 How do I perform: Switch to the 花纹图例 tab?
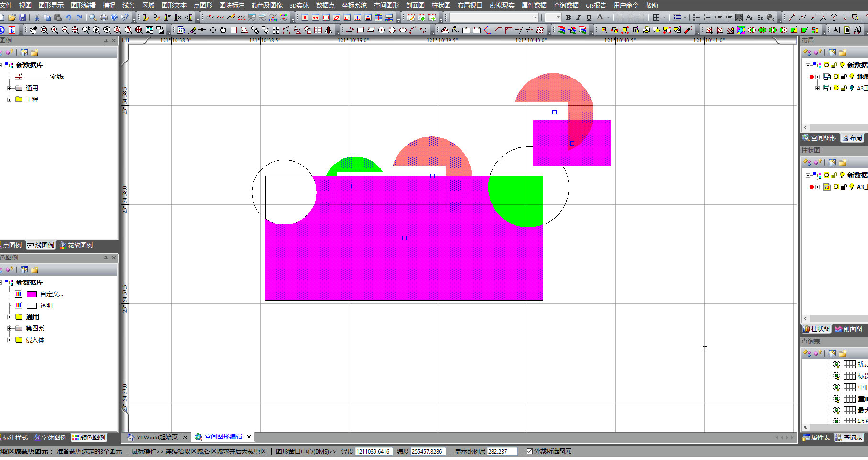pos(76,245)
